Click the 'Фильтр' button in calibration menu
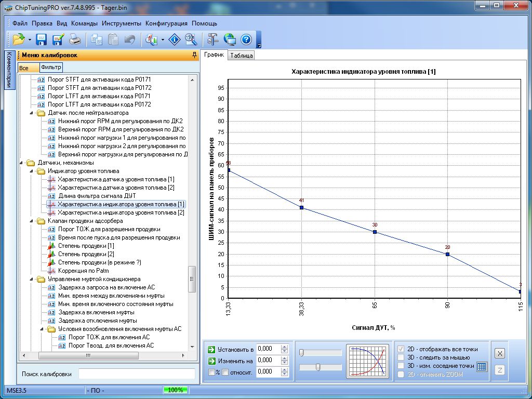 click(x=51, y=68)
